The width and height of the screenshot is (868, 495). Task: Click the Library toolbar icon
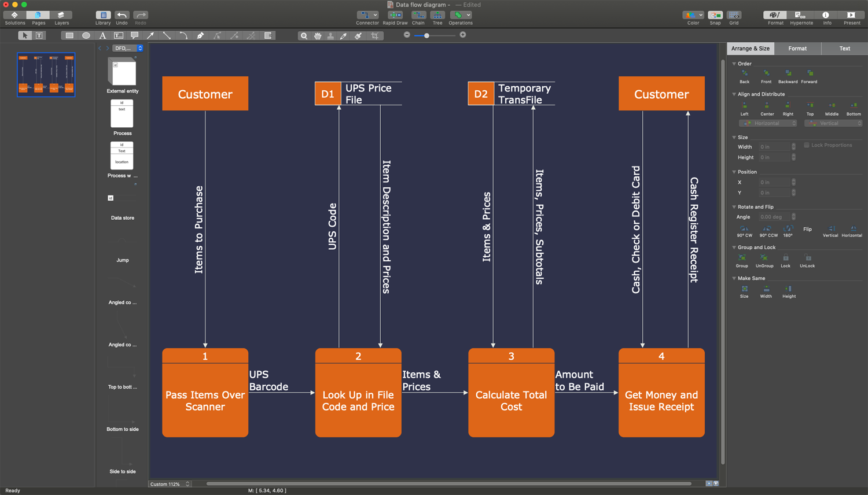103,17
